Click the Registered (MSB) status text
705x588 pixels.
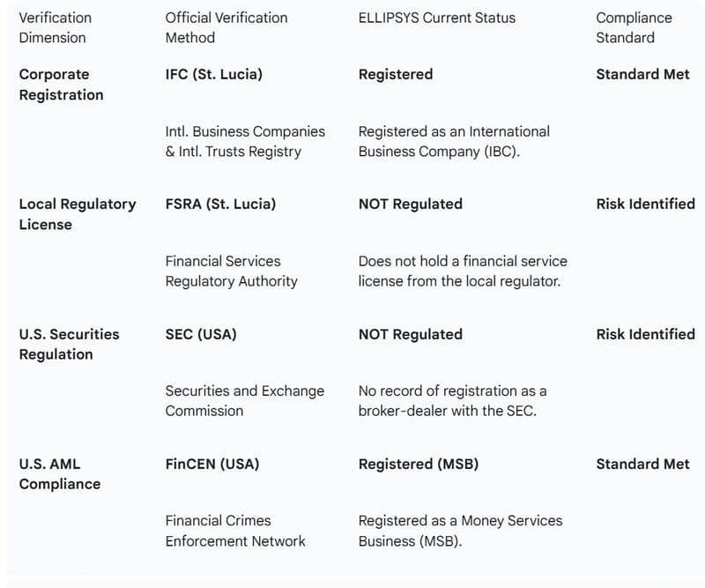click(418, 464)
